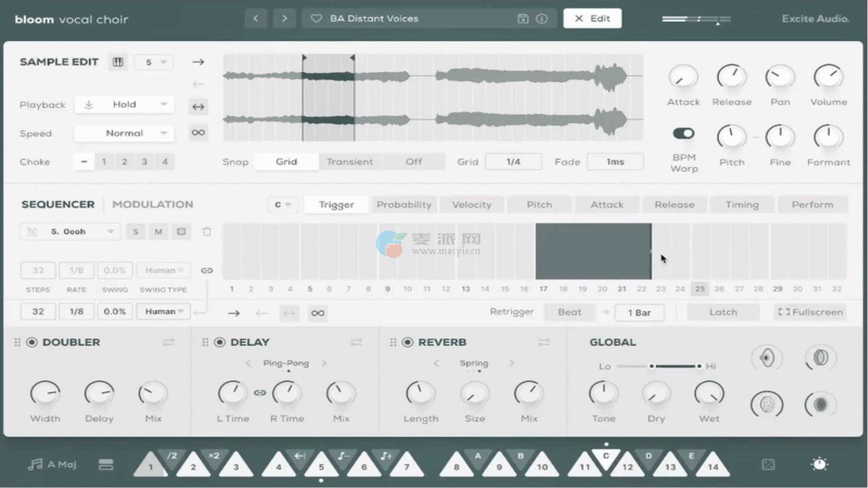Open preset info icon
868x488 pixels.
tap(542, 19)
